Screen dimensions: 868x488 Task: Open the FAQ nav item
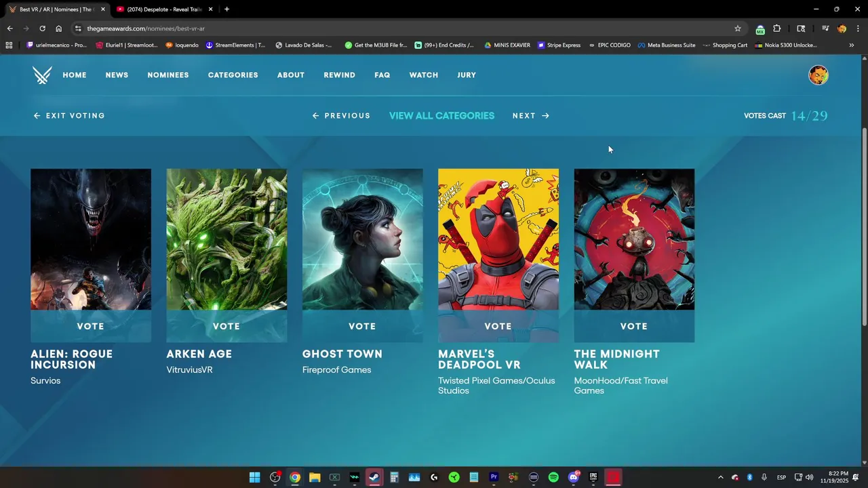382,75
